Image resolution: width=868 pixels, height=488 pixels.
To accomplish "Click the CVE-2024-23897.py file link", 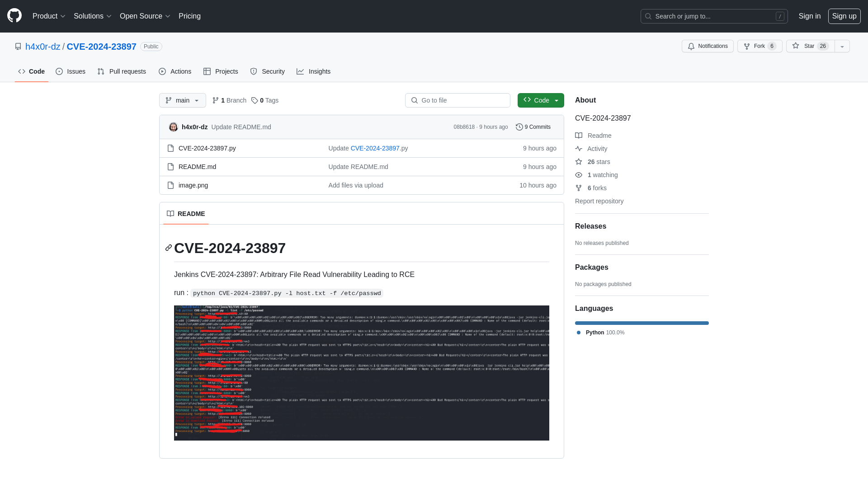I will coord(207,148).
